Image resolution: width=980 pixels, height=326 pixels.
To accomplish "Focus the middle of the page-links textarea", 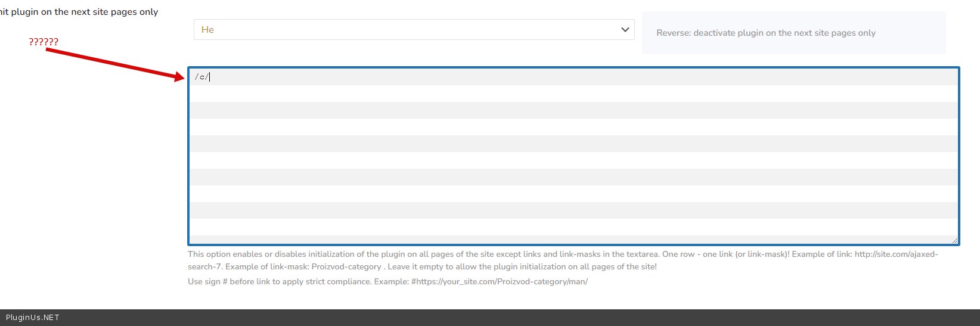I will pyautogui.click(x=572, y=156).
